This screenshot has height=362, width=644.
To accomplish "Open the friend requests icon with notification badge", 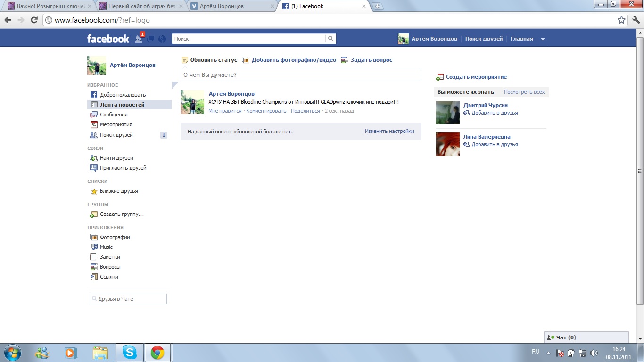I will 139,39.
